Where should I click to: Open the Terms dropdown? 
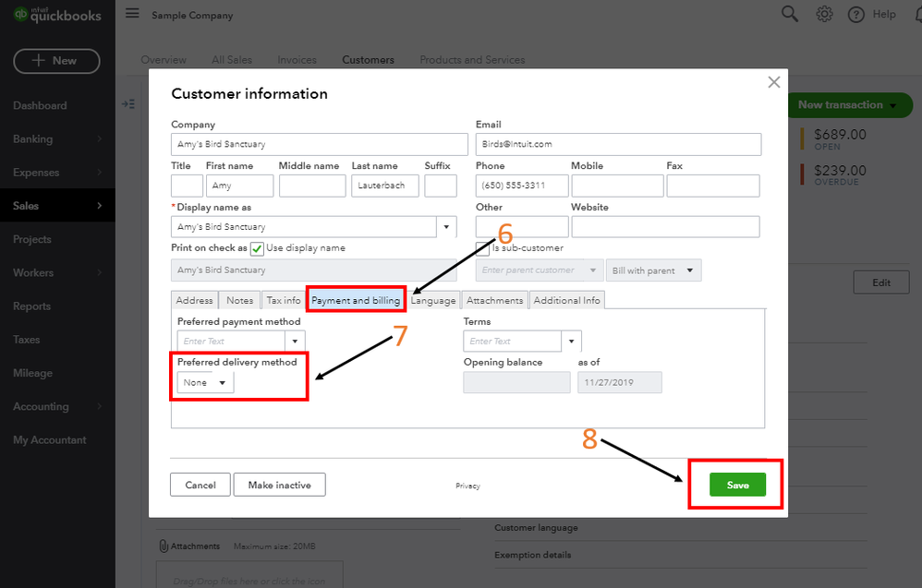coord(571,342)
